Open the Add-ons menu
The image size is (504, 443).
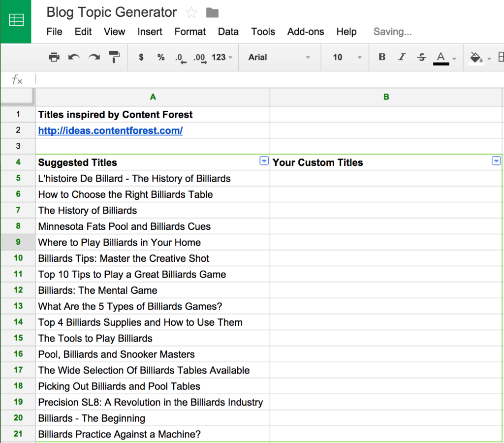tap(305, 32)
